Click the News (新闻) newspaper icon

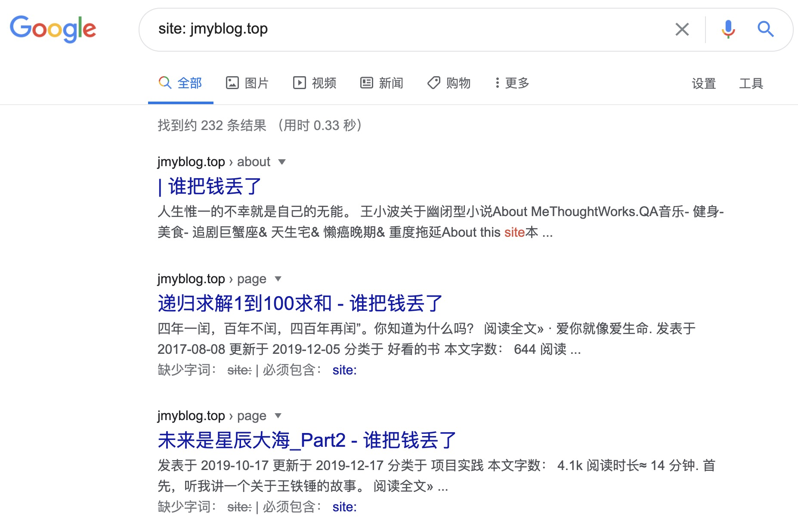click(366, 83)
